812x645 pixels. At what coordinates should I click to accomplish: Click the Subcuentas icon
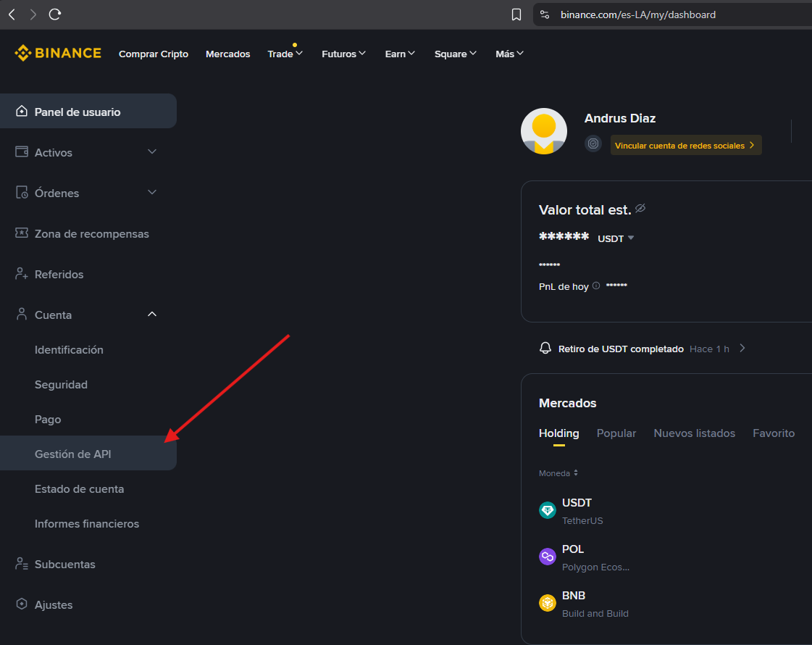point(22,563)
